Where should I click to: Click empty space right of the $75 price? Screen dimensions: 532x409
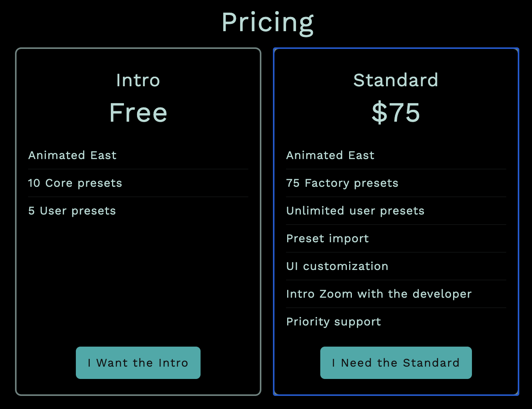470,112
